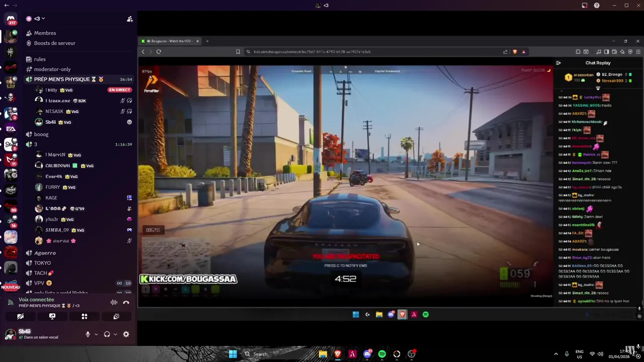Screen dimensions: 644x362
Task: Expand microphone input options arrow
Action: (x=96, y=334)
